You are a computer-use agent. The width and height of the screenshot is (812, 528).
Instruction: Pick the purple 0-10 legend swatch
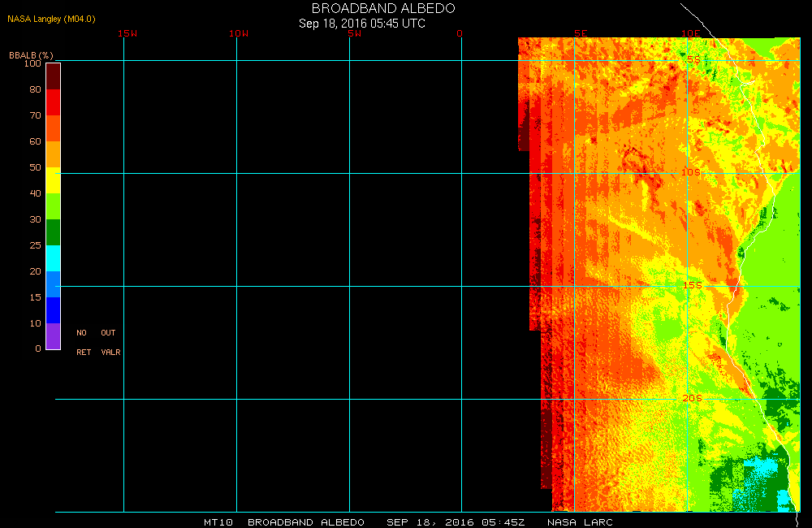[x=53, y=335]
